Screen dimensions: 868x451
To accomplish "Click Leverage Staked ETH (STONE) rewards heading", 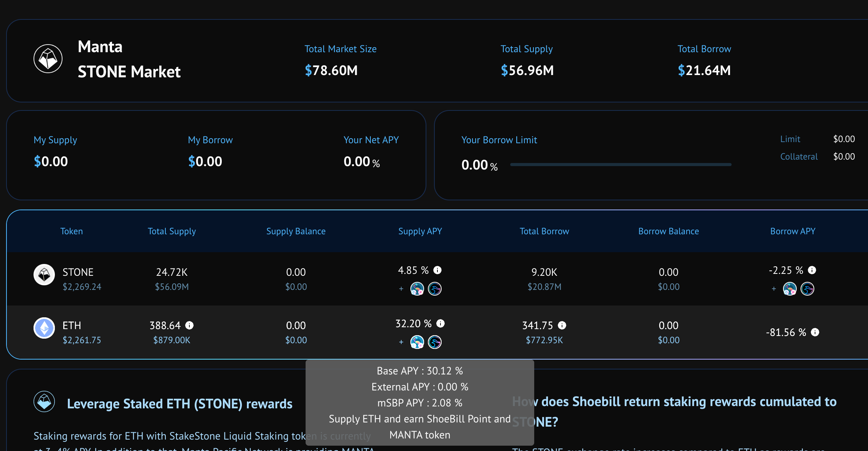I will tap(180, 404).
